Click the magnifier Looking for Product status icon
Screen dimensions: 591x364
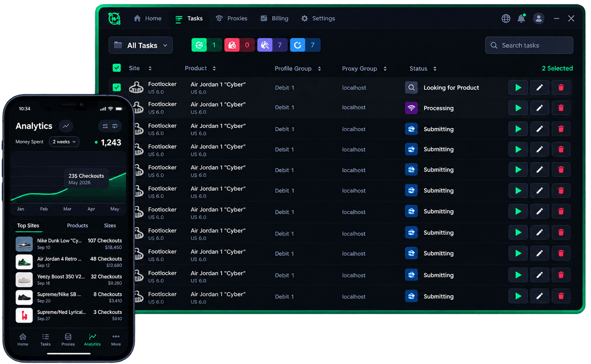(x=411, y=88)
